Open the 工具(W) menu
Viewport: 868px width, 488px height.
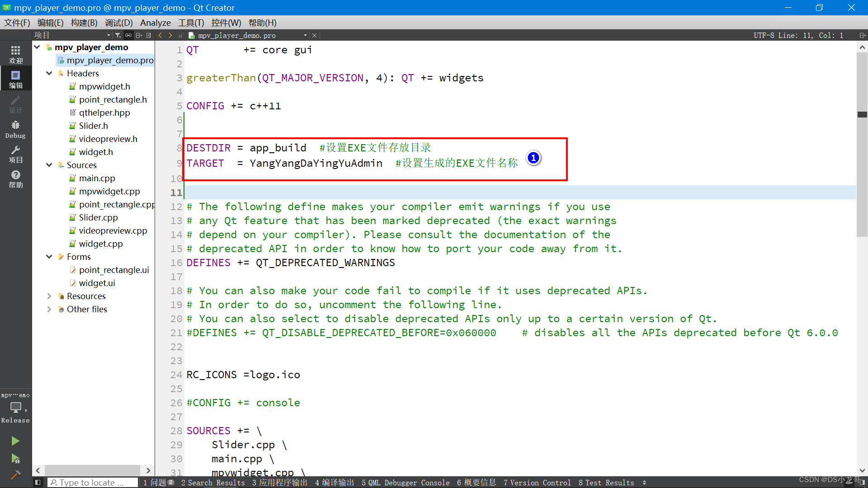(x=190, y=23)
